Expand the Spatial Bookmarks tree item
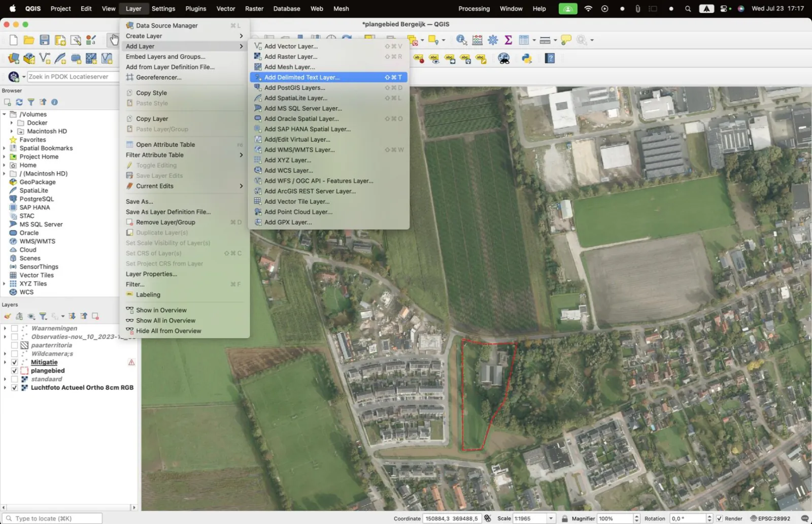Viewport: 812px width, 524px height. point(5,148)
